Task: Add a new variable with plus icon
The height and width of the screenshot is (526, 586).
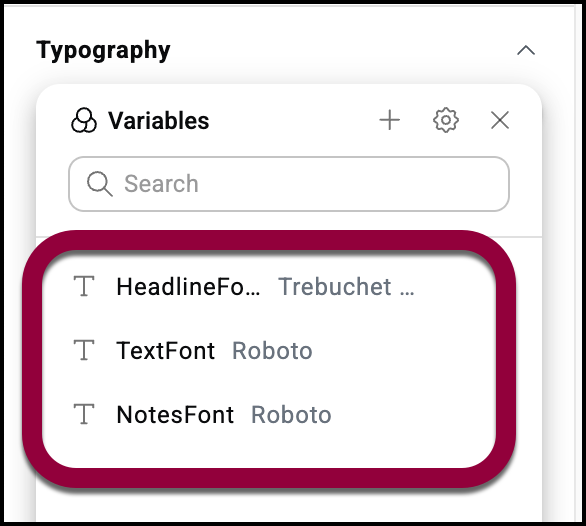Action: (389, 120)
